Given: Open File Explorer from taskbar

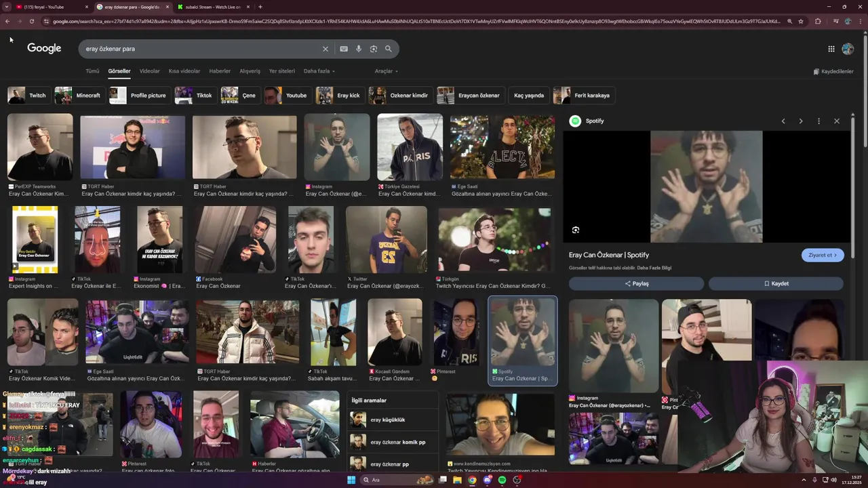Looking at the screenshot, I should [x=458, y=480].
